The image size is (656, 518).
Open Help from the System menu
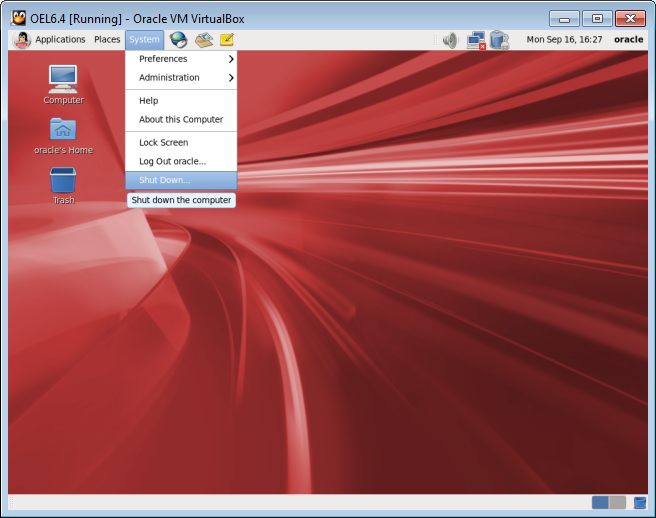(x=181, y=101)
